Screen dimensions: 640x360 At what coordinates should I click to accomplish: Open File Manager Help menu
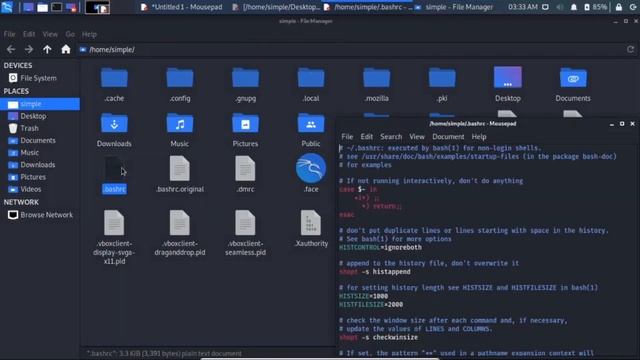point(89,34)
